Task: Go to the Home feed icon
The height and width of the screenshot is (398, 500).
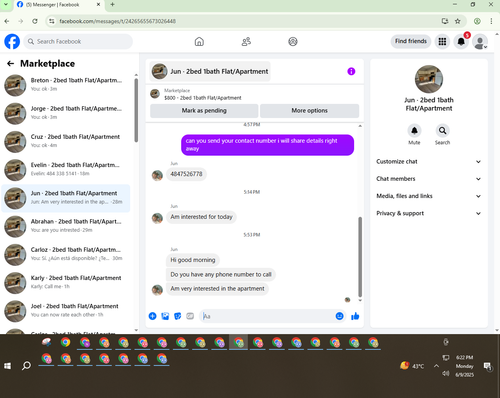Action: click(199, 42)
